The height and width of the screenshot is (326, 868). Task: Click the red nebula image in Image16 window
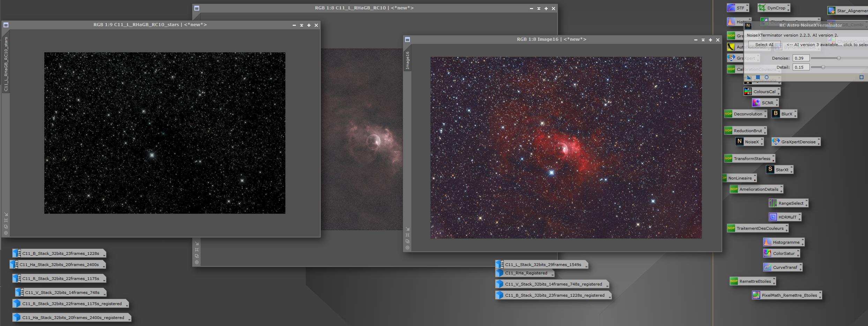(x=566, y=148)
